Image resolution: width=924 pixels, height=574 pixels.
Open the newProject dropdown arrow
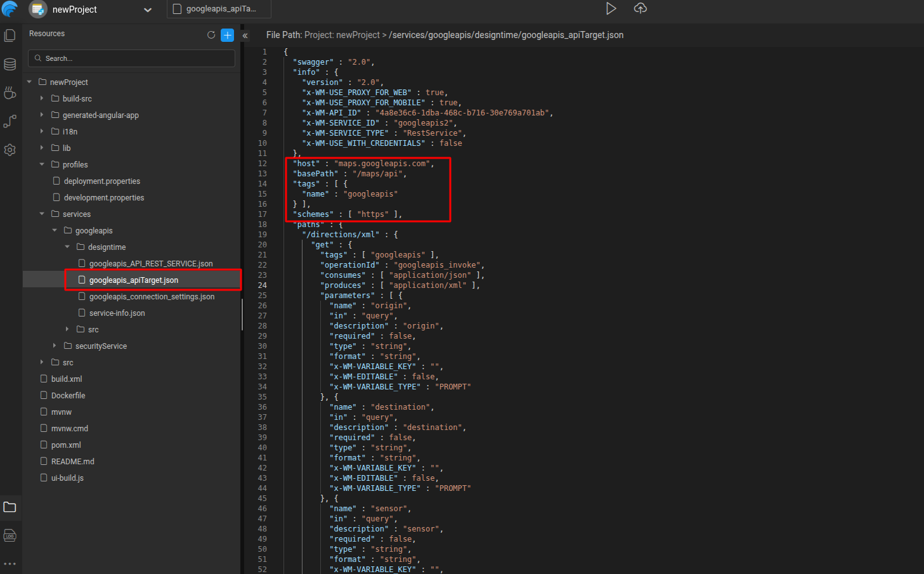tap(148, 10)
